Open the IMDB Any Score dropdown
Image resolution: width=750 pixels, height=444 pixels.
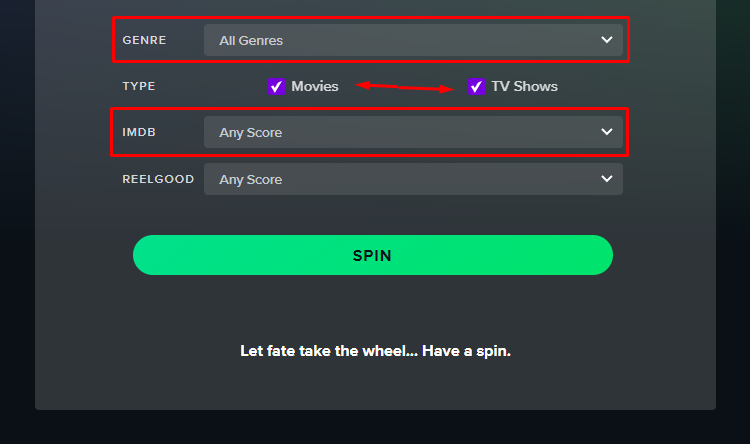coord(413,132)
